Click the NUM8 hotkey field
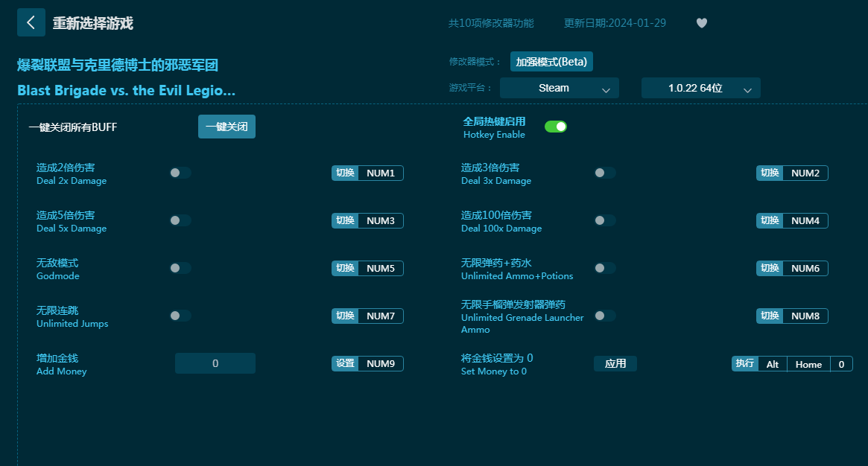The image size is (868, 466). click(x=805, y=316)
